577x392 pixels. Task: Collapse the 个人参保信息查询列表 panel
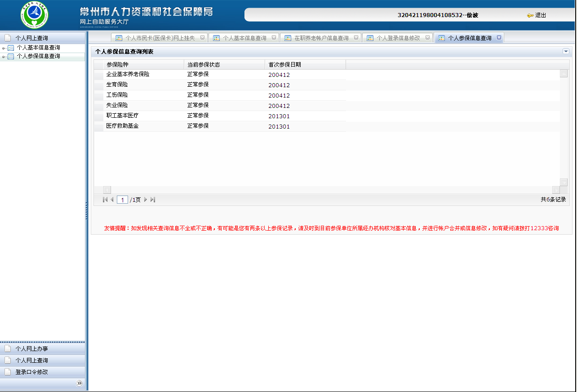point(566,52)
